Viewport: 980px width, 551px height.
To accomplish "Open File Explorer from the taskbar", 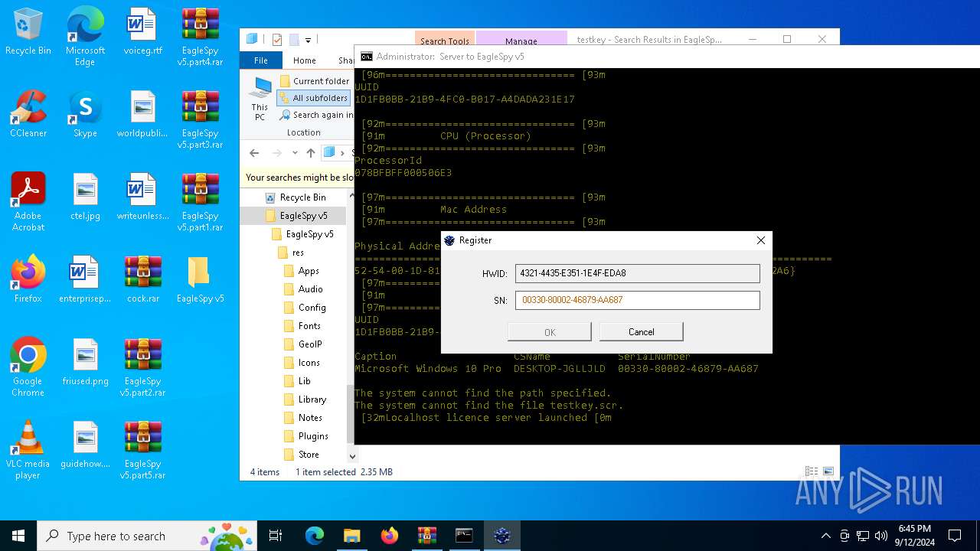I will coord(351,536).
